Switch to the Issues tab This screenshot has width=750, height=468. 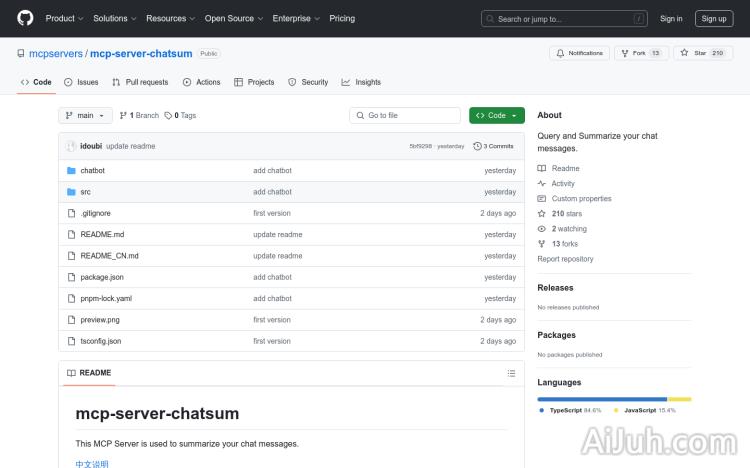pos(81,82)
